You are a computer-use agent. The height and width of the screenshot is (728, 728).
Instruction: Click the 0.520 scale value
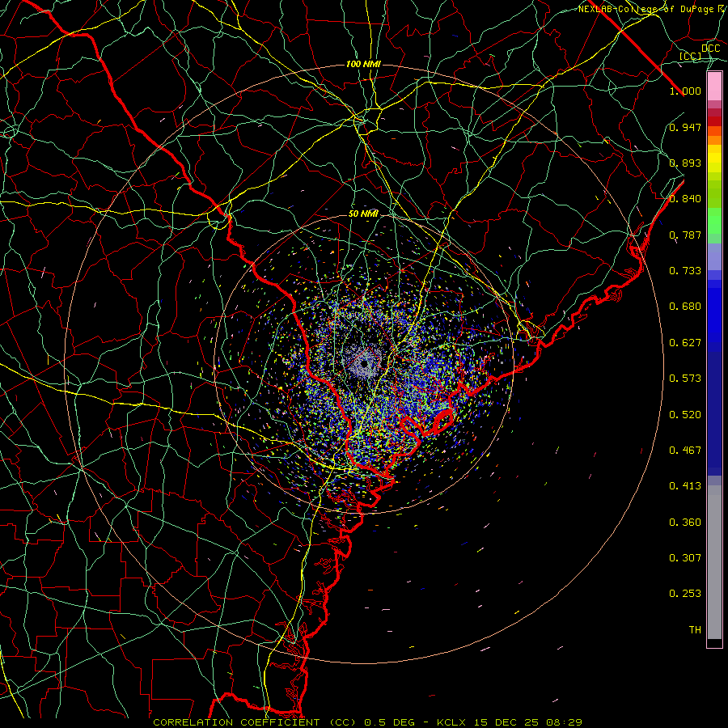tap(685, 415)
